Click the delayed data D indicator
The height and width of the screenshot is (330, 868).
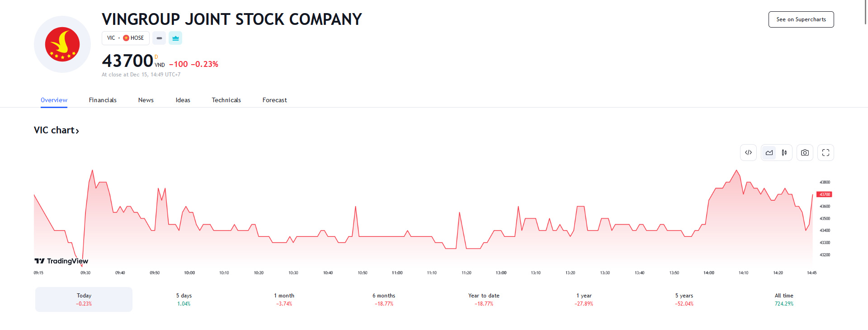pyautogui.click(x=156, y=57)
